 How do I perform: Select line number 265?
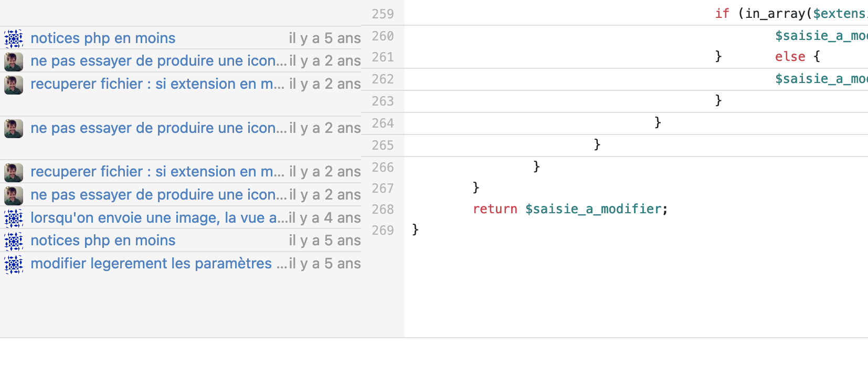tap(383, 145)
